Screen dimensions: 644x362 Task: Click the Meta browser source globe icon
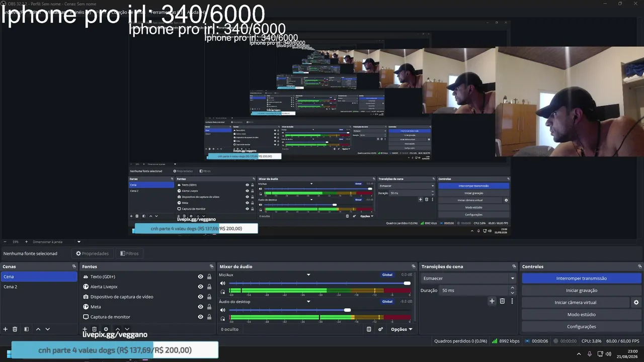86,307
